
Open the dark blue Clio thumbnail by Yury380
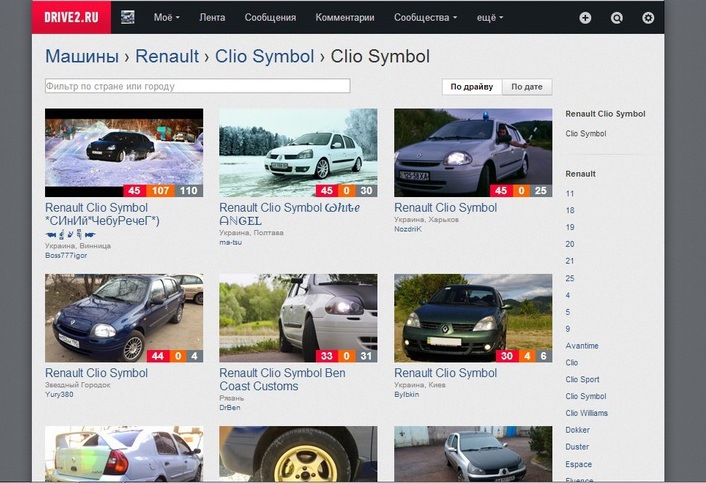coord(124,318)
